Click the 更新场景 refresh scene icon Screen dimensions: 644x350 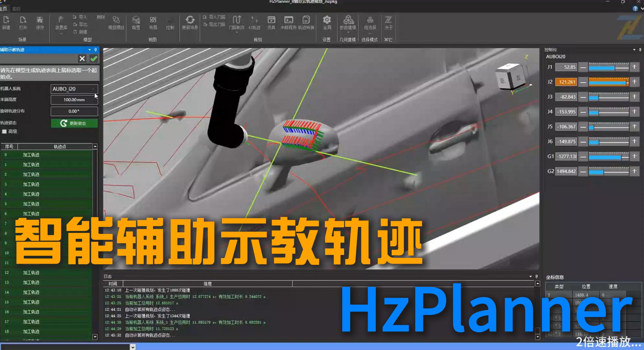coord(190,24)
